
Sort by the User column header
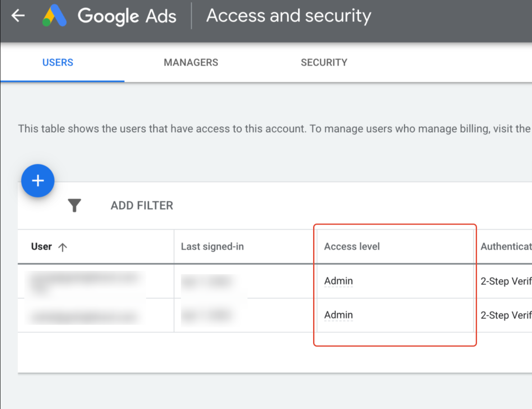[41, 247]
